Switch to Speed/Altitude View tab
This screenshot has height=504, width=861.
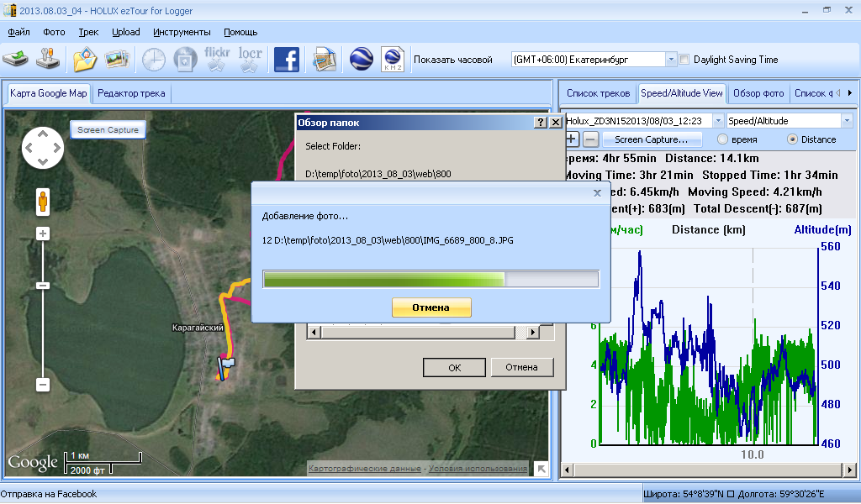pos(681,93)
